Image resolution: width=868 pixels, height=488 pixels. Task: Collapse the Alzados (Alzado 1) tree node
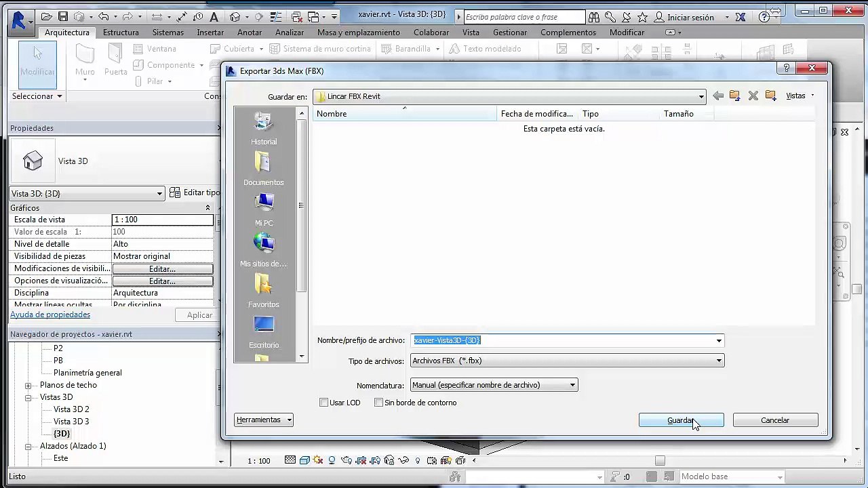tap(28, 447)
